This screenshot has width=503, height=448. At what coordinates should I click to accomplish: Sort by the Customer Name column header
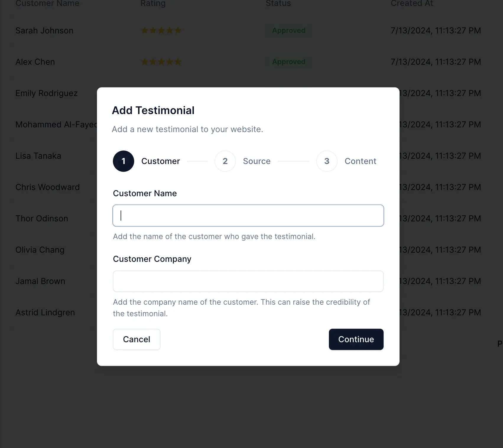(x=47, y=4)
